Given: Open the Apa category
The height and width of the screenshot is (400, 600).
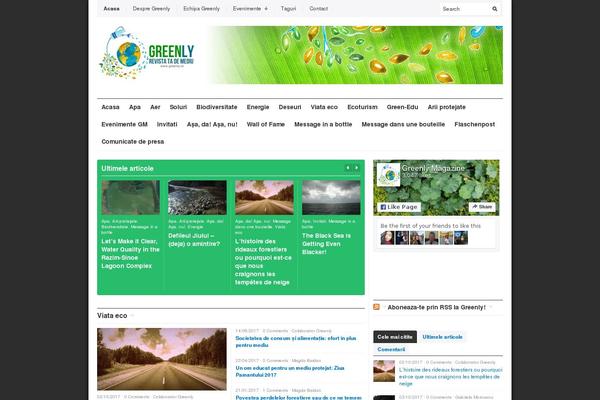Looking at the screenshot, I should click(x=135, y=107).
